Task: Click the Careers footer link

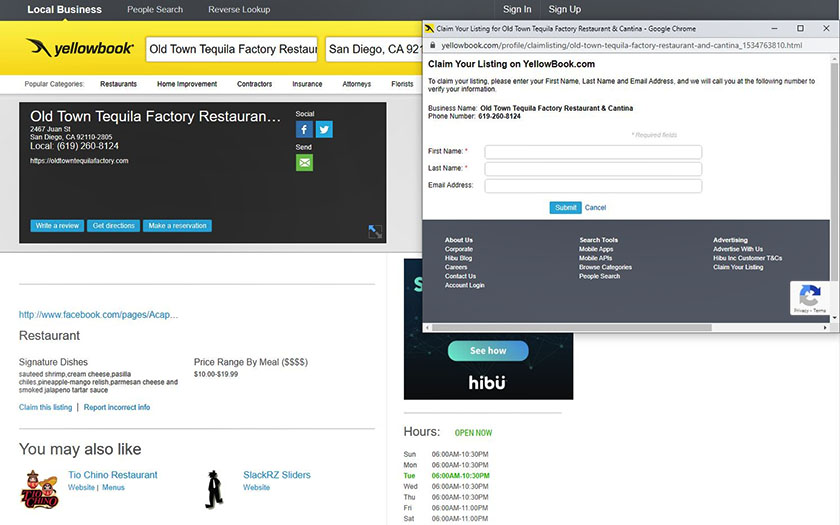Action: [x=456, y=267]
